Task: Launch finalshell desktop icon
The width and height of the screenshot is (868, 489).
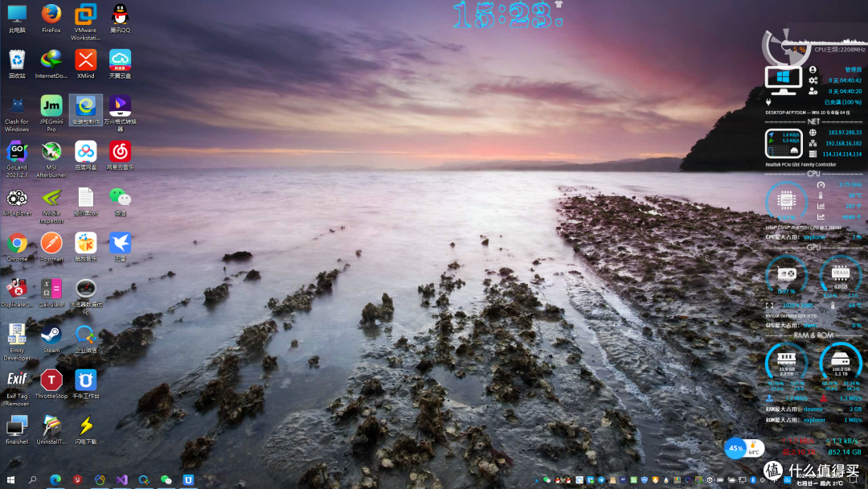Action: (17, 431)
